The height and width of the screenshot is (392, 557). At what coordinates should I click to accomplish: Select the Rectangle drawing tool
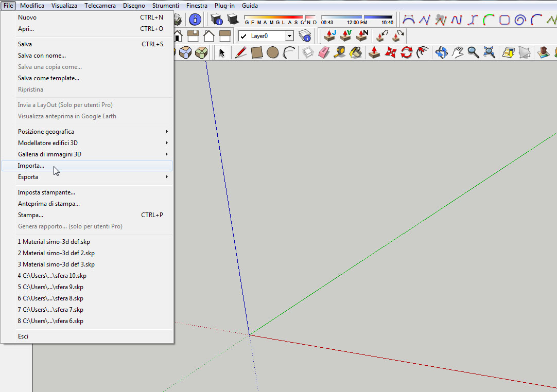coord(256,52)
